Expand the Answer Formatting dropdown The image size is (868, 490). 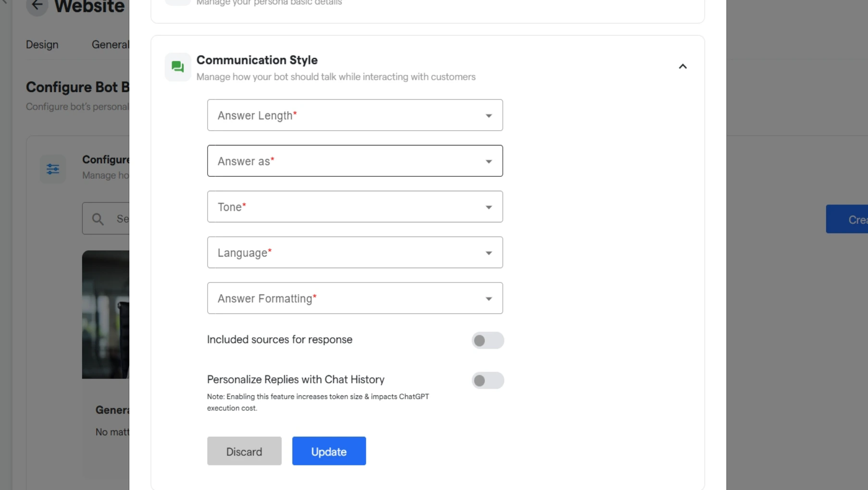point(355,298)
